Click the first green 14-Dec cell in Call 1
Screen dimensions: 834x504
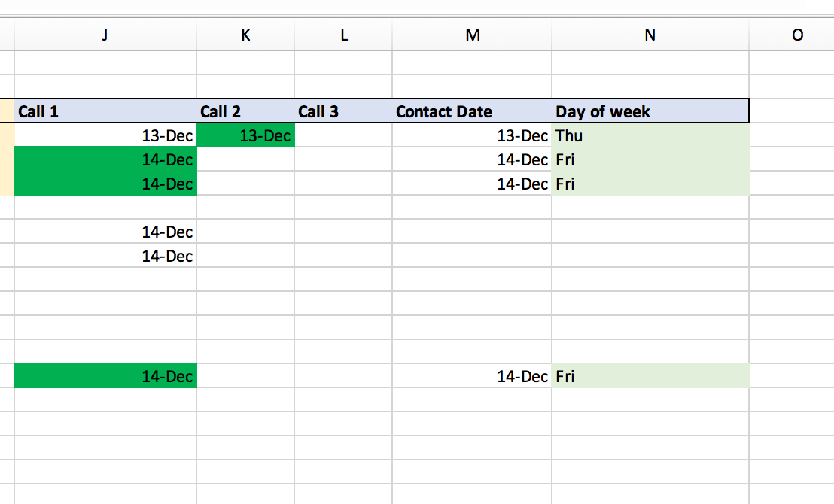coord(105,160)
